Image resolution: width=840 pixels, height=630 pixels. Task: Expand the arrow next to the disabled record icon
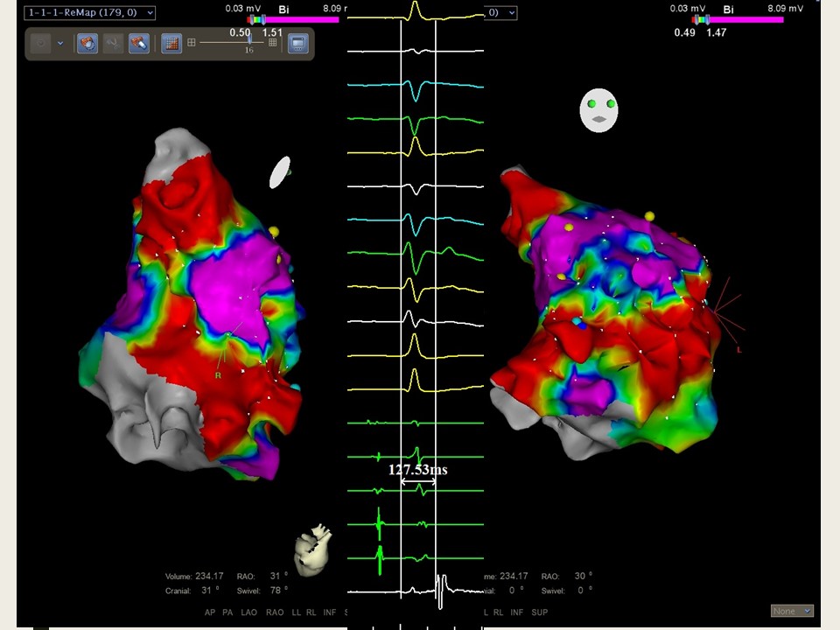[60, 43]
